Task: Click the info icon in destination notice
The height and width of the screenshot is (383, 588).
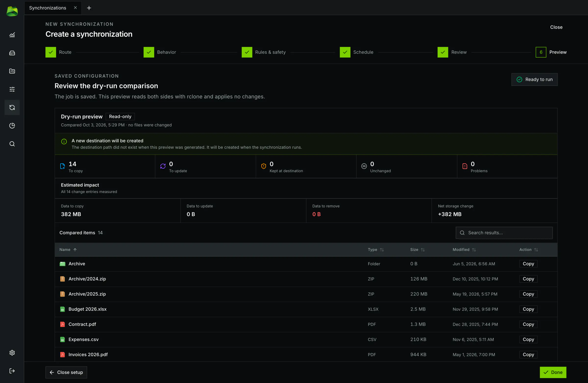Action: [64, 141]
